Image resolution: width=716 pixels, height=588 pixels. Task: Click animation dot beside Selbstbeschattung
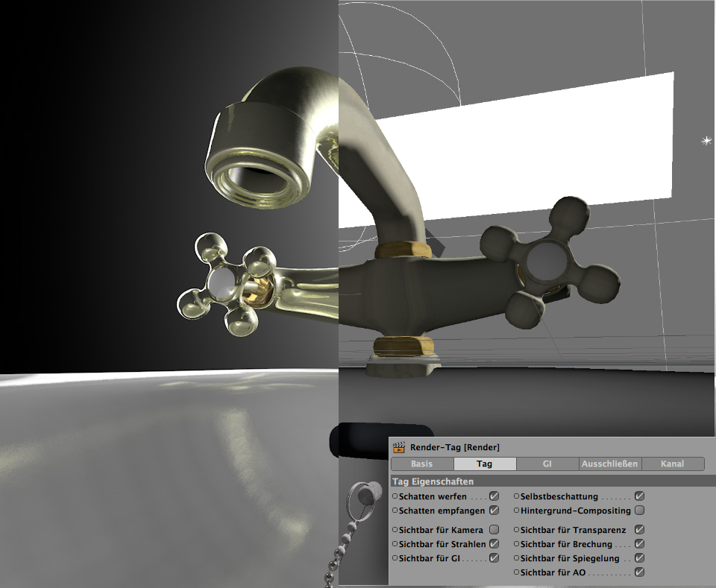[516, 496]
